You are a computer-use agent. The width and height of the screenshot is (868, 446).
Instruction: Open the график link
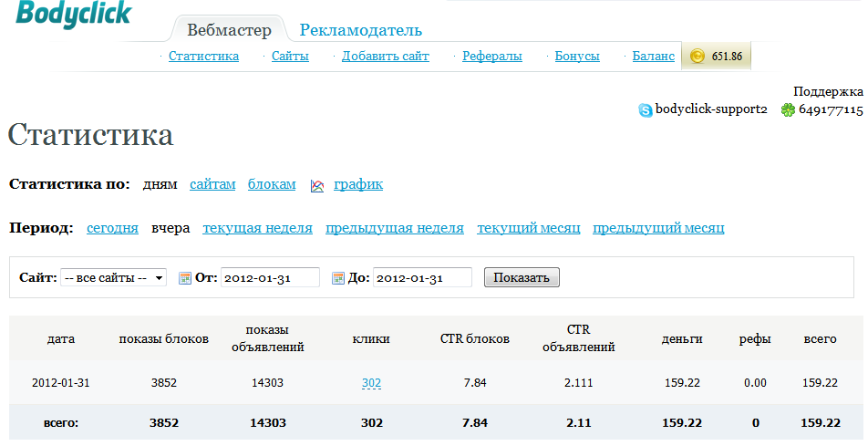[358, 184]
